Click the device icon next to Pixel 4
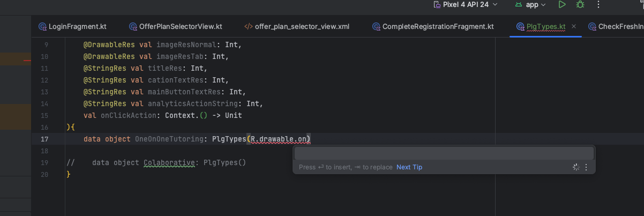 click(x=437, y=5)
